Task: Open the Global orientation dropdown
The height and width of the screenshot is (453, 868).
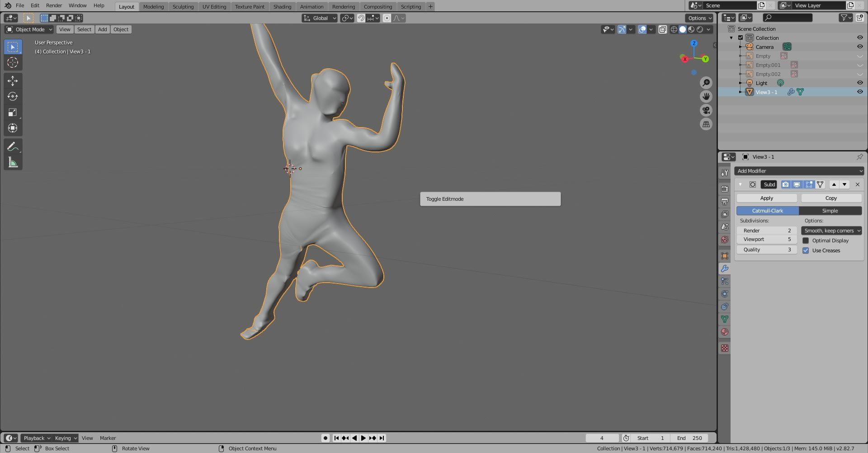Action: (x=320, y=18)
